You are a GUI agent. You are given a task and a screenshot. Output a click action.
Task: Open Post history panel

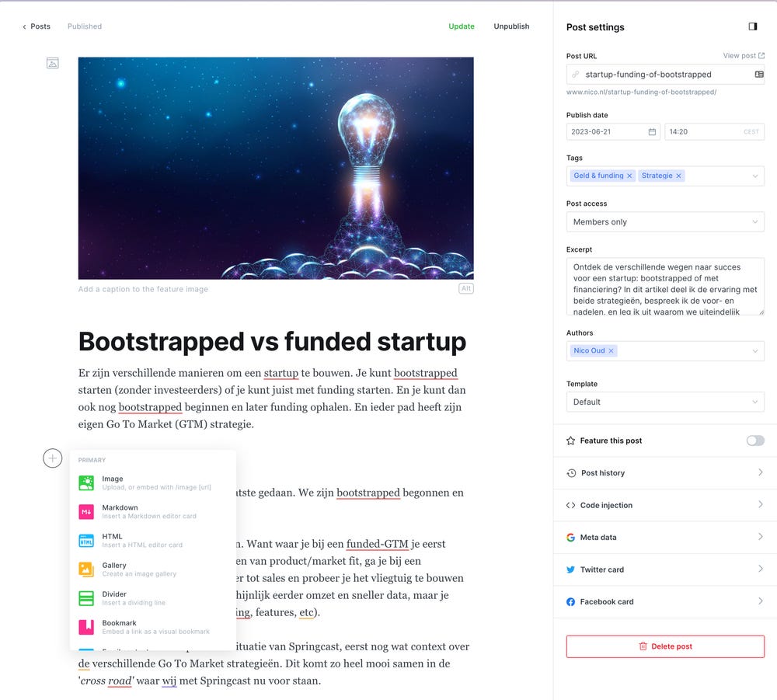tap(665, 472)
